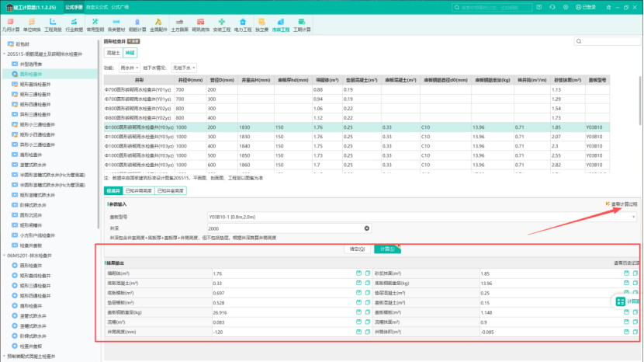Switch to the 公式广场 top tab
The image size is (644, 362).
click(x=120, y=5)
